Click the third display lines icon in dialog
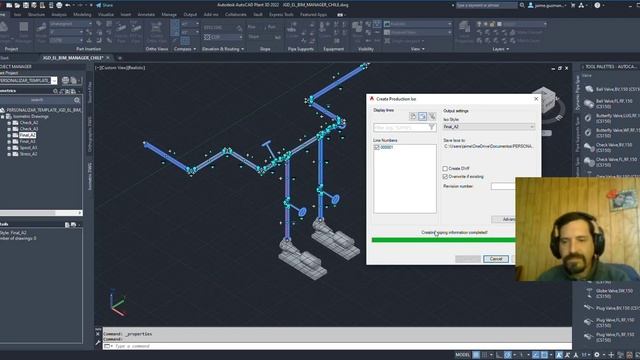Viewport: 640px width, 360px height. click(432, 117)
